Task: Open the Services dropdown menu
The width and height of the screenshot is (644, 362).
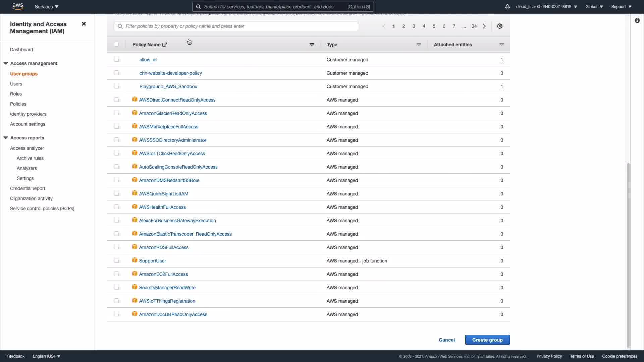Action: [47, 7]
